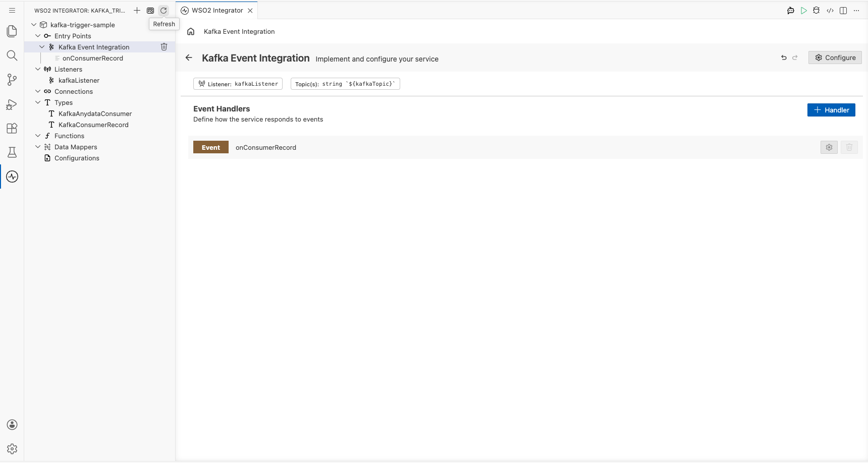868x463 pixels.
Task: Open Configurations in the tree
Action: 77,158
